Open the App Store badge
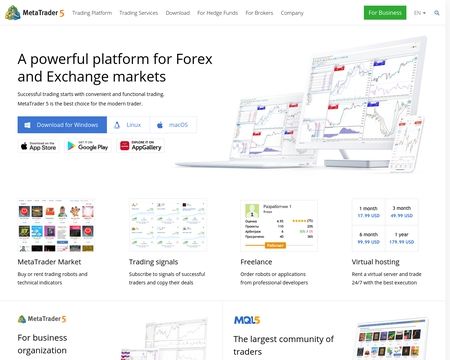Image resolution: width=450 pixels, height=360 pixels. [x=38, y=146]
